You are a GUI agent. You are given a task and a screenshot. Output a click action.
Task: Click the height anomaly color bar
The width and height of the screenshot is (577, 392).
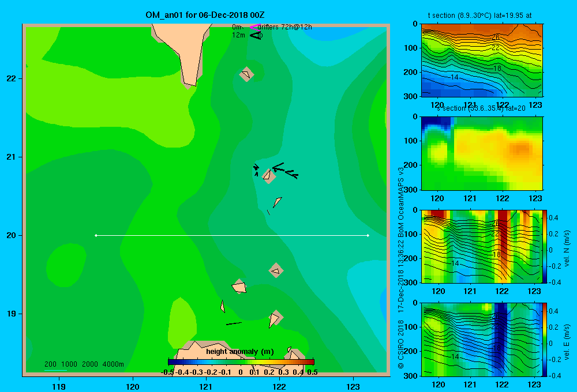tap(241, 362)
